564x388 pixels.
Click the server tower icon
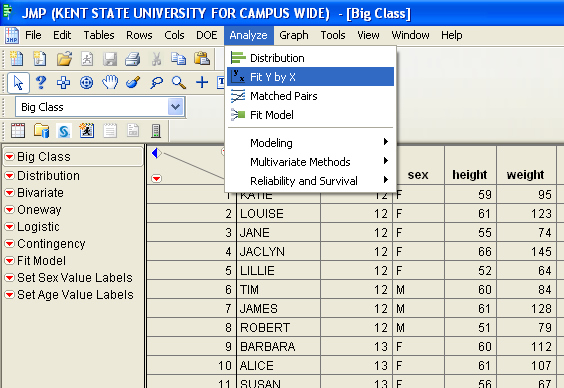point(156,131)
